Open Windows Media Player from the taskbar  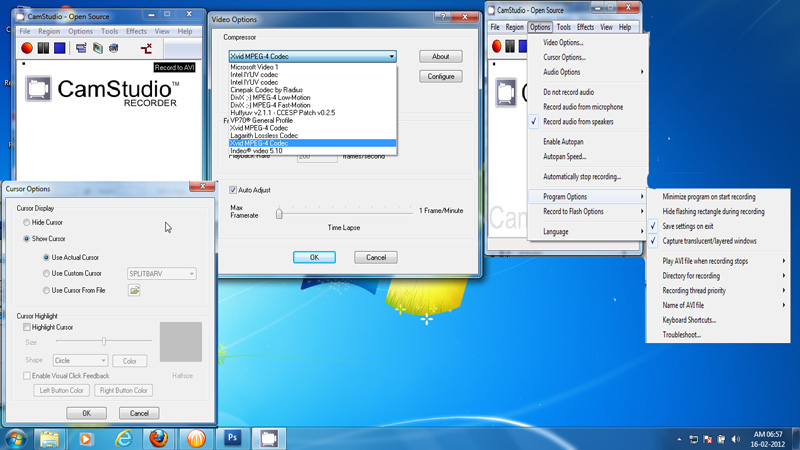click(x=86, y=439)
